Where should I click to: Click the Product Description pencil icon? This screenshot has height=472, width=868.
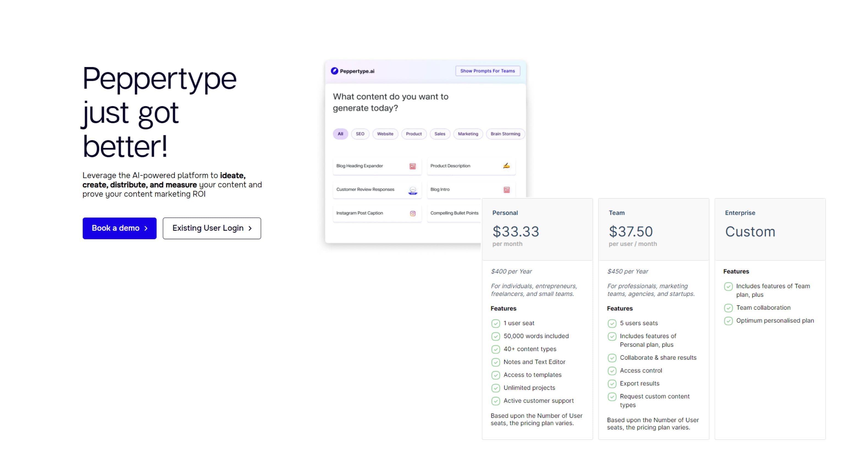507,165
